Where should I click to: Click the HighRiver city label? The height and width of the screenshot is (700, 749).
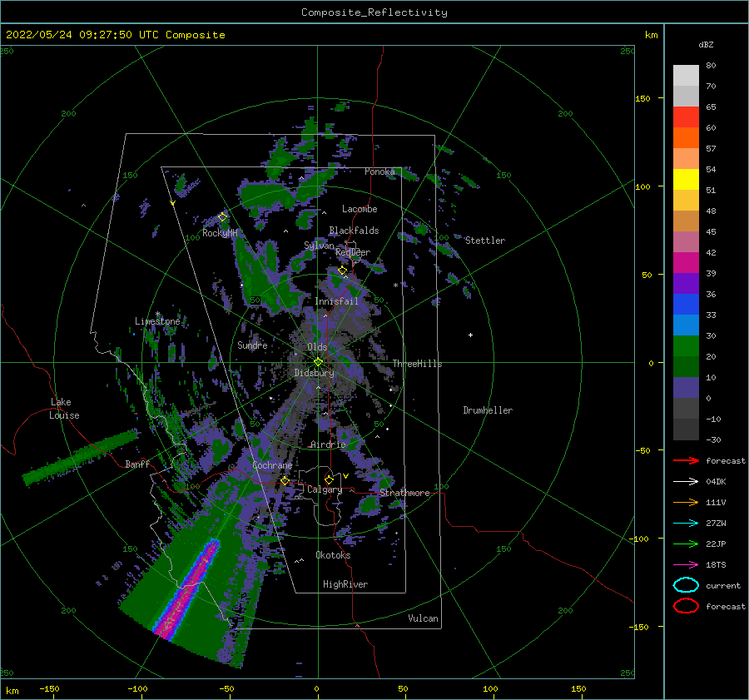[x=345, y=584]
